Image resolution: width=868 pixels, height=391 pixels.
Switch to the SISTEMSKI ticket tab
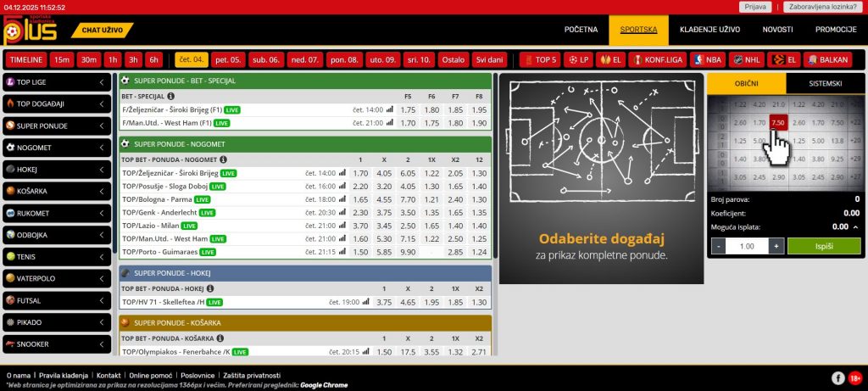pyautogui.click(x=826, y=83)
